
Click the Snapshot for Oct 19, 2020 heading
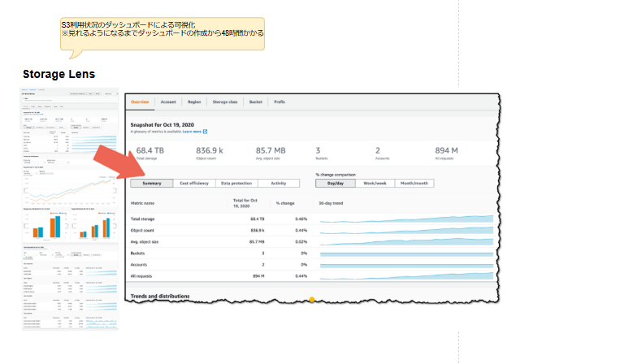(x=163, y=125)
